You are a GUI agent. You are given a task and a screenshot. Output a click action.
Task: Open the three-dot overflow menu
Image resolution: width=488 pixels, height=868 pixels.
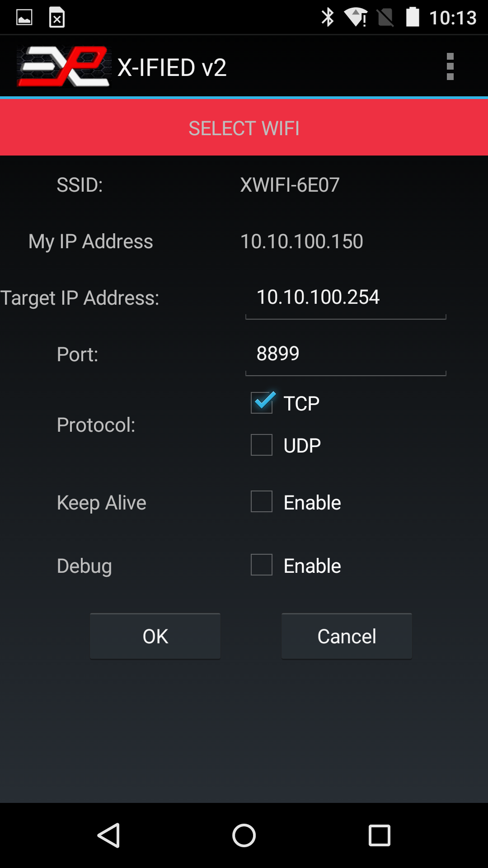pos(450,66)
